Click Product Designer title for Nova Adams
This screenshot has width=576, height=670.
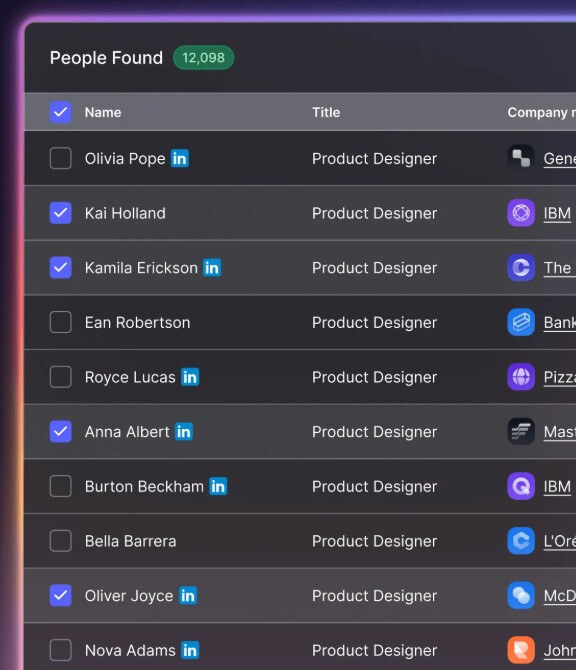coord(375,650)
